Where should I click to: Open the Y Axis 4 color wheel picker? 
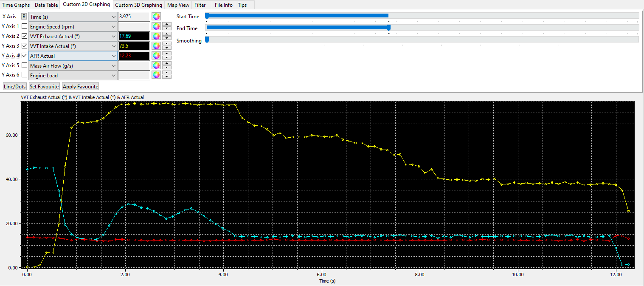[x=156, y=56]
